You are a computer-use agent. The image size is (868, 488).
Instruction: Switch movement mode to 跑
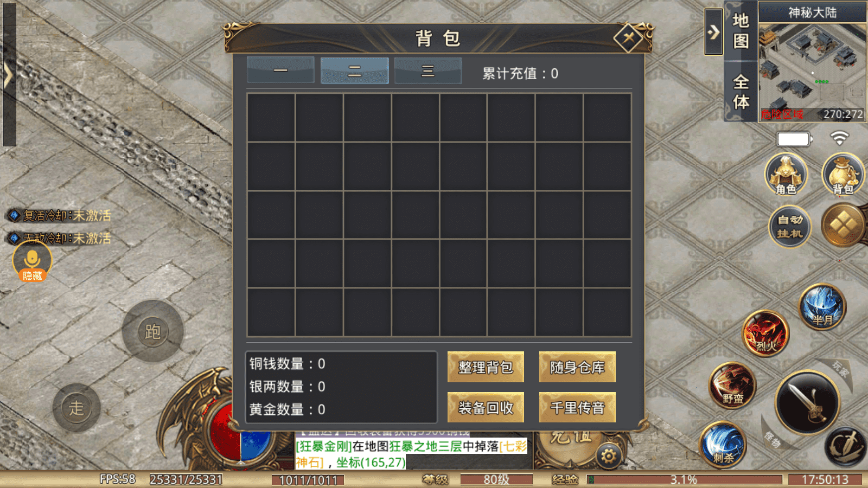pos(152,331)
